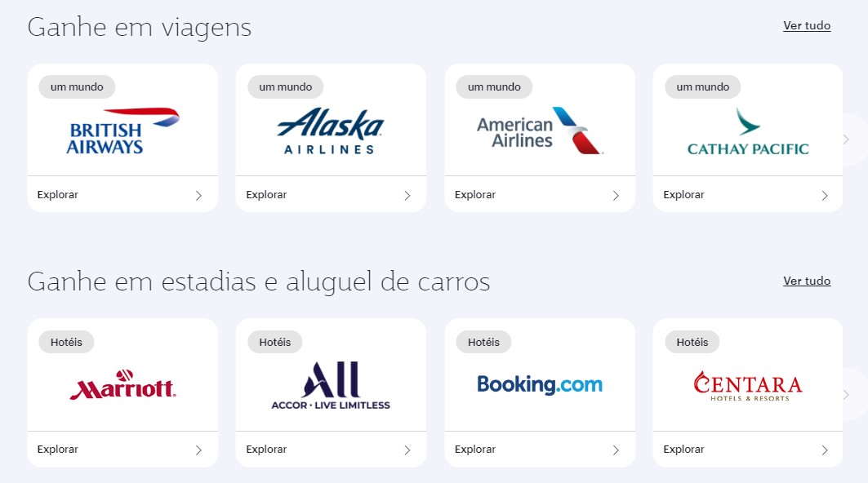Click the Booking.com logo
The height and width of the screenshot is (483, 868).
(x=539, y=384)
